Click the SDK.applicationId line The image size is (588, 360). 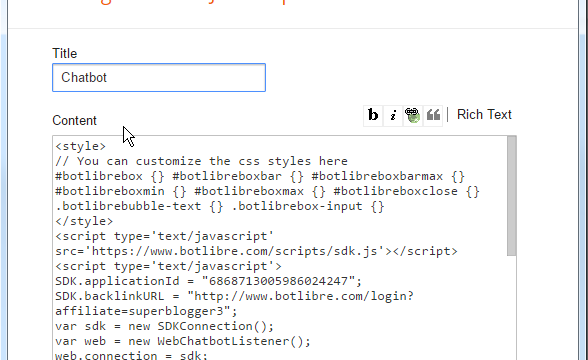(x=208, y=281)
